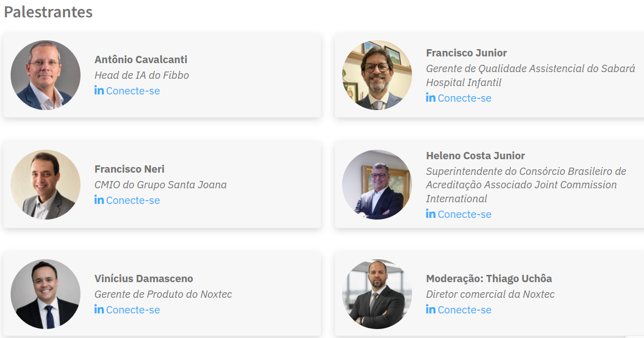Screen dimensions: 644x338
Task: Follow Francisco Neri's Conecte-se link
Action: tap(133, 201)
